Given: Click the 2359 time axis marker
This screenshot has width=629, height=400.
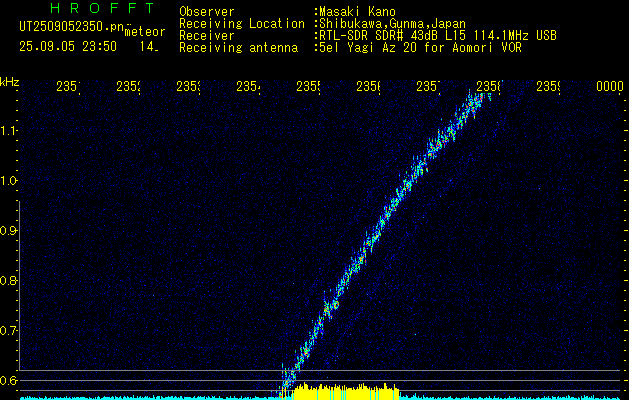Looking at the screenshot, I should pos(548,86).
